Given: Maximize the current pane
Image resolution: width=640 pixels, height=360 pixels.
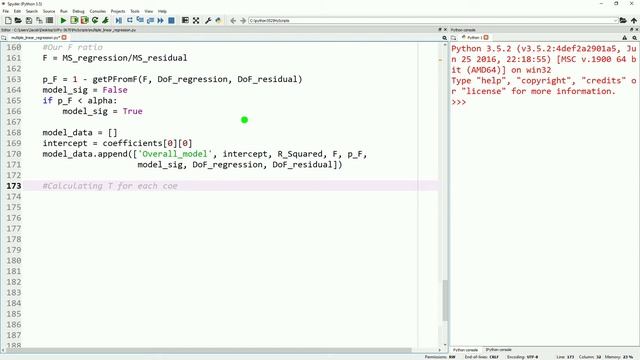Looking at the screenshot, I should [x=196, y=20].
